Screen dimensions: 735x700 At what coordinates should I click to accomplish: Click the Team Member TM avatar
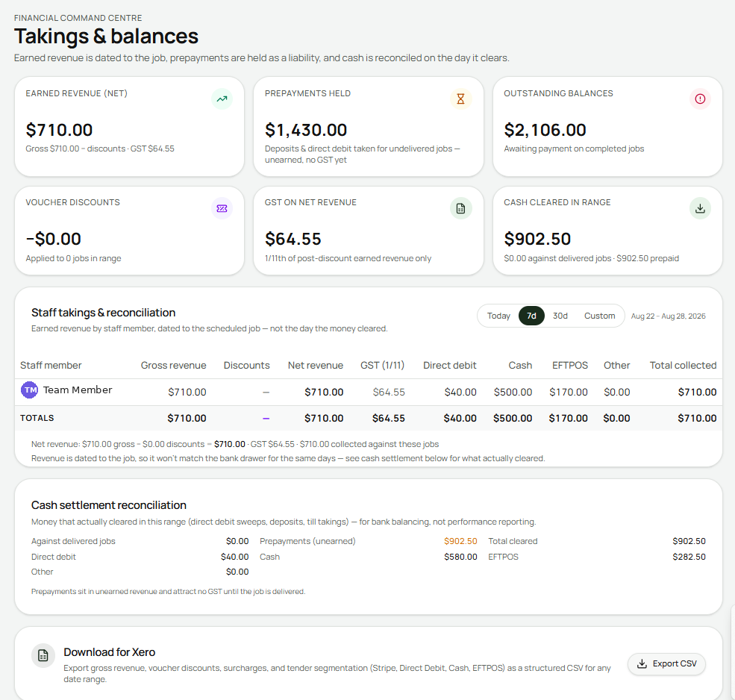tap(30, 390)
